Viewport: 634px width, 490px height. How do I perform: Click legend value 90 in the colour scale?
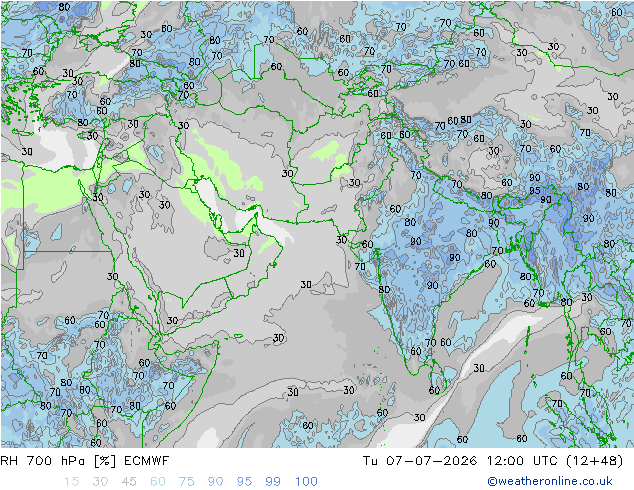[x=215, y=482]
